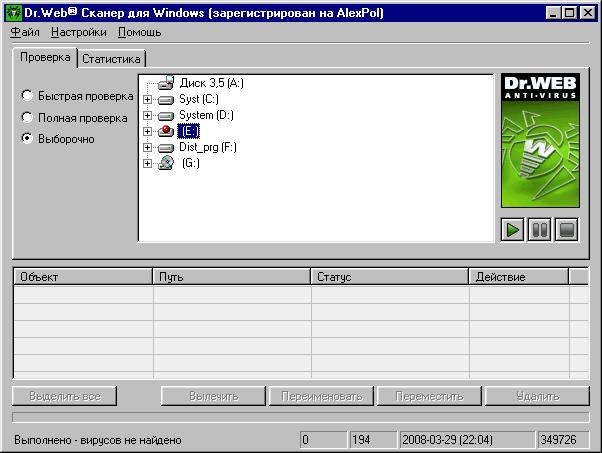Open the Файл menu
The width and height of the screenshot is (602, 453).
[x=25, y=32]
